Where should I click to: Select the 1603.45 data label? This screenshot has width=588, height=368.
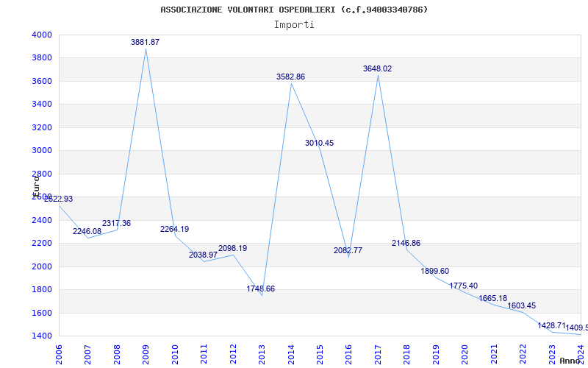(522, 305)
